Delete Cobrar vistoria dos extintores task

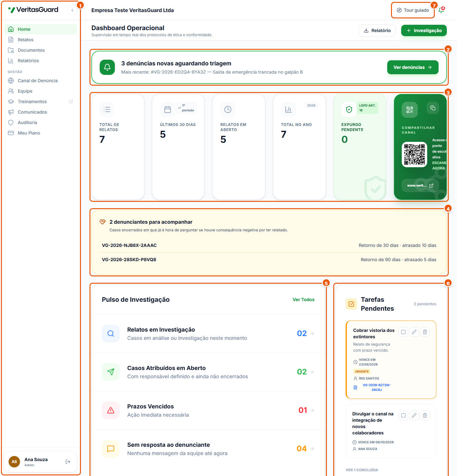[x=425, y=332]
